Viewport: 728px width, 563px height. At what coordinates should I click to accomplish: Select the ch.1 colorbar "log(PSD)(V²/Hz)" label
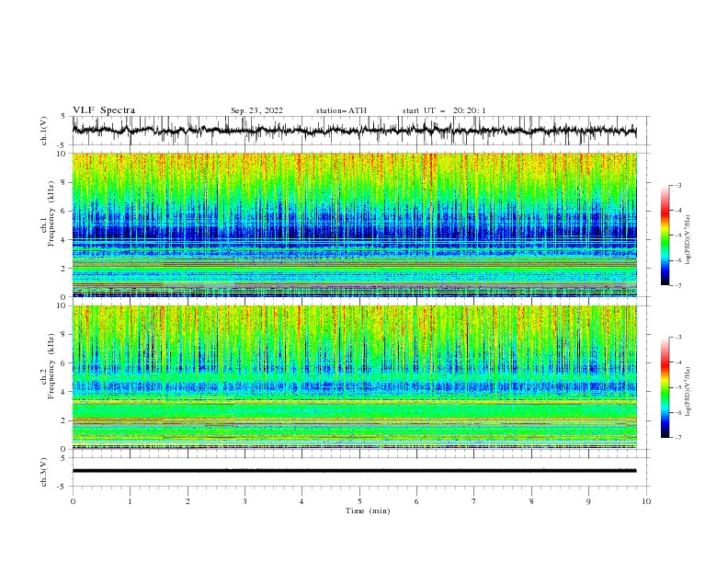point(688,240)
